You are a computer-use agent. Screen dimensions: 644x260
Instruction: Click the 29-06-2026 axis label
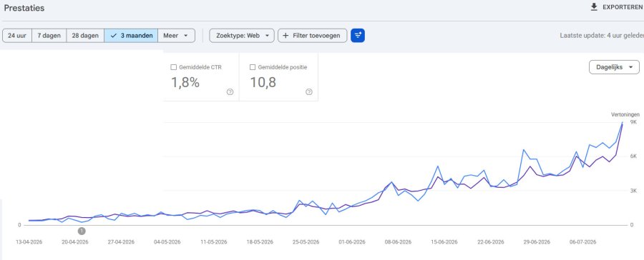point(537,242)
